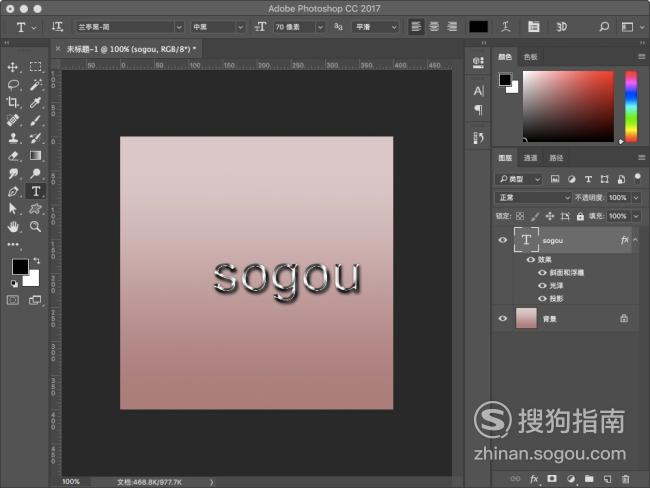Screen dimensions: 650x488
Task: Toggle Character and Paragraph panels
Action: 534,27
